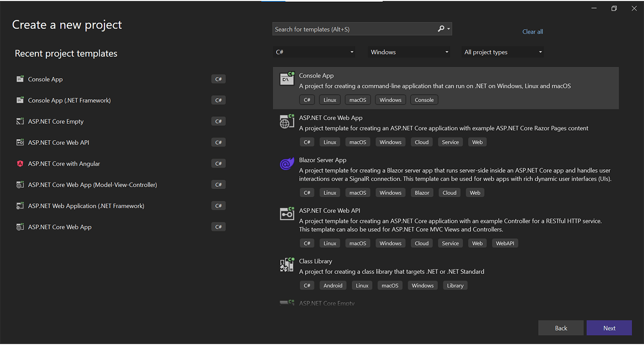Click the ASP.NET Web Application (.NET Framework) icon
The width and height of the screenshot is (644, 345).
tap(20, 206)
